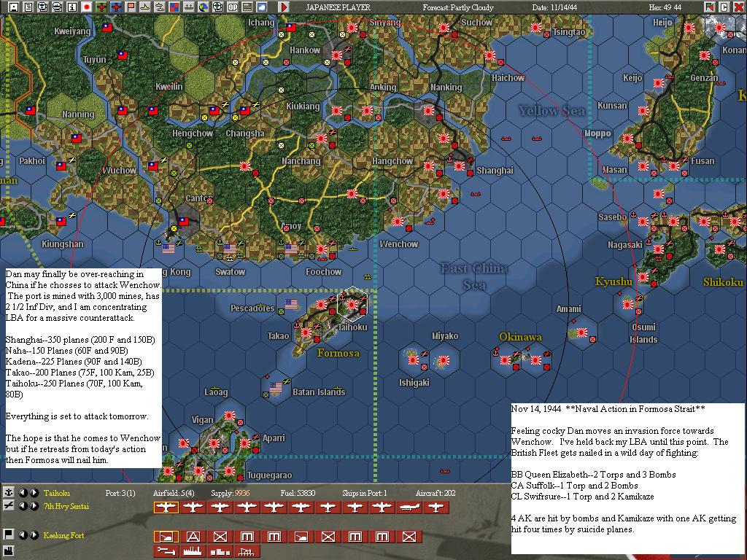Click the red-and-blue checkered toolbar icon

174,7
